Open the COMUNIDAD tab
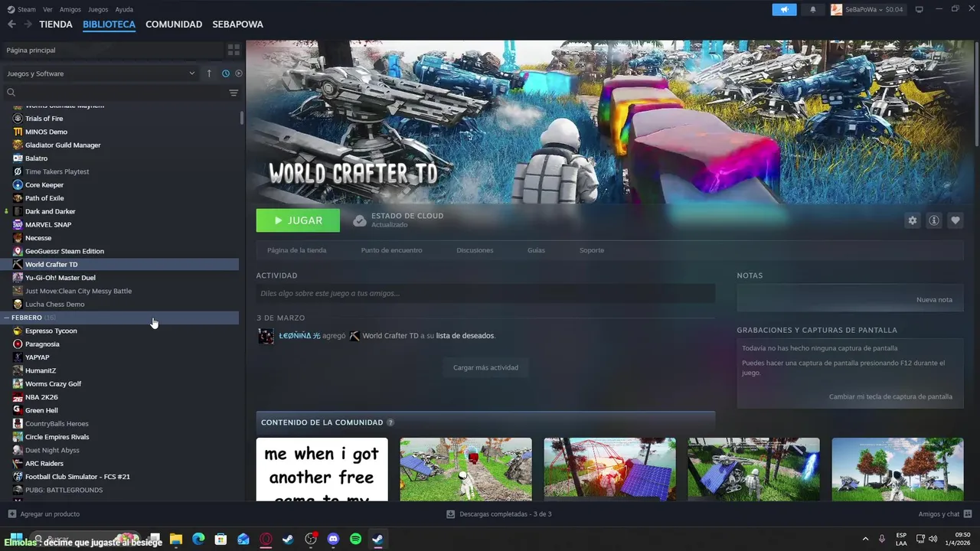Image resolution: width=980 pixels, height=551 pixels. pyautogui.click(x=174, y=24)
